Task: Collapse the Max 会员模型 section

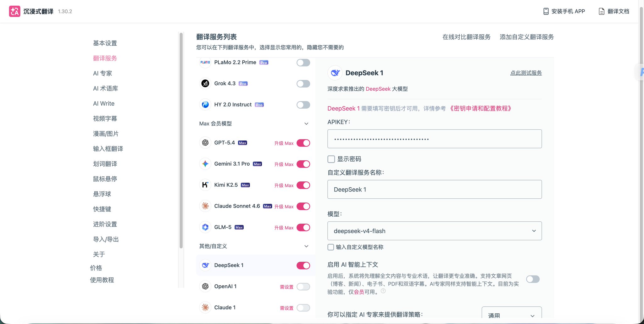Action: [x=306, y=124]
